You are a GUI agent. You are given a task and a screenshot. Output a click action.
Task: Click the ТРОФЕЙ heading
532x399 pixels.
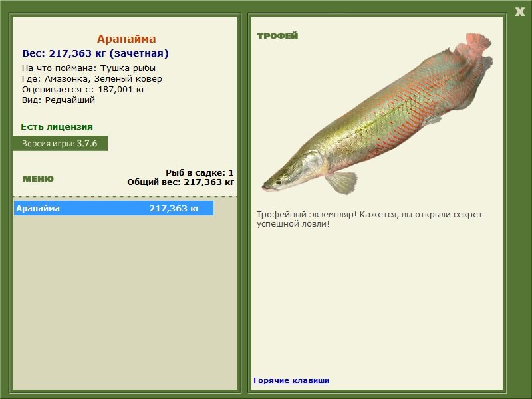(x=277, y=36)
